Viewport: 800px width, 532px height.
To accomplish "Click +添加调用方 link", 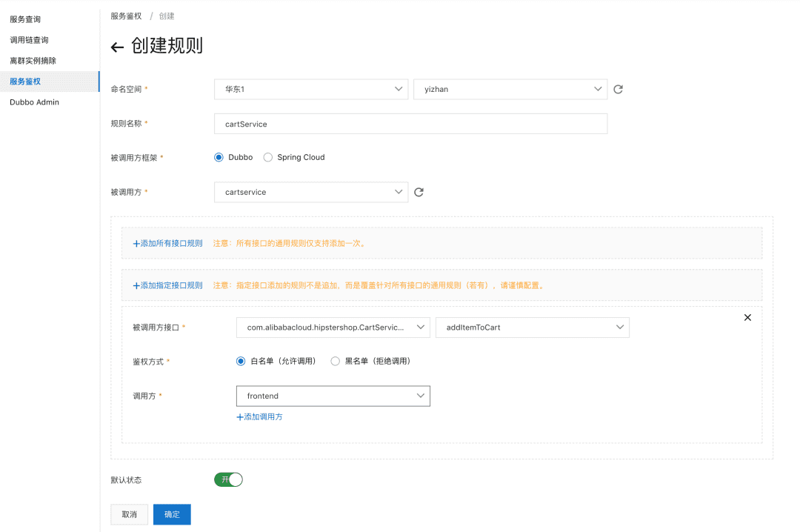I will tap(259, 417).
